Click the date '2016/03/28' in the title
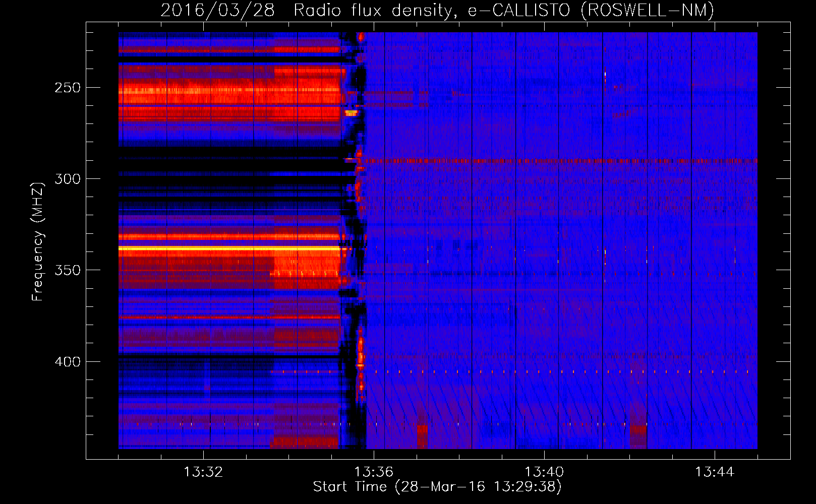The width and height of the screenshot is (816, 504). click(218, 10)
